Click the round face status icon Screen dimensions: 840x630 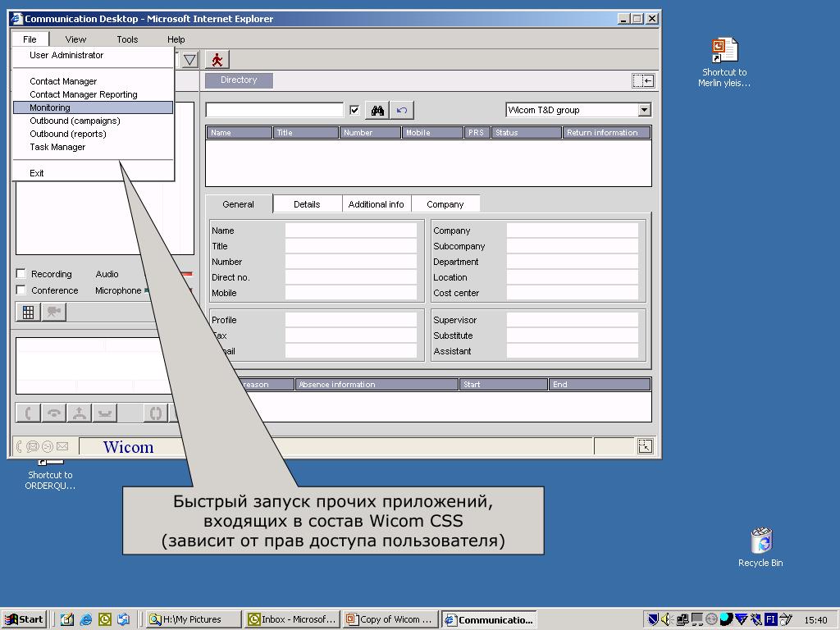[47, 446]
